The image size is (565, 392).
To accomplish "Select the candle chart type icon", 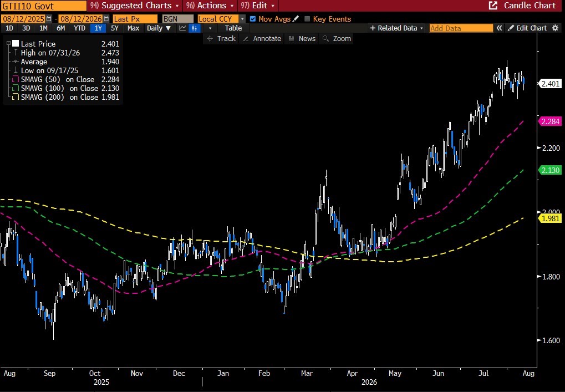I will (195, 28).
